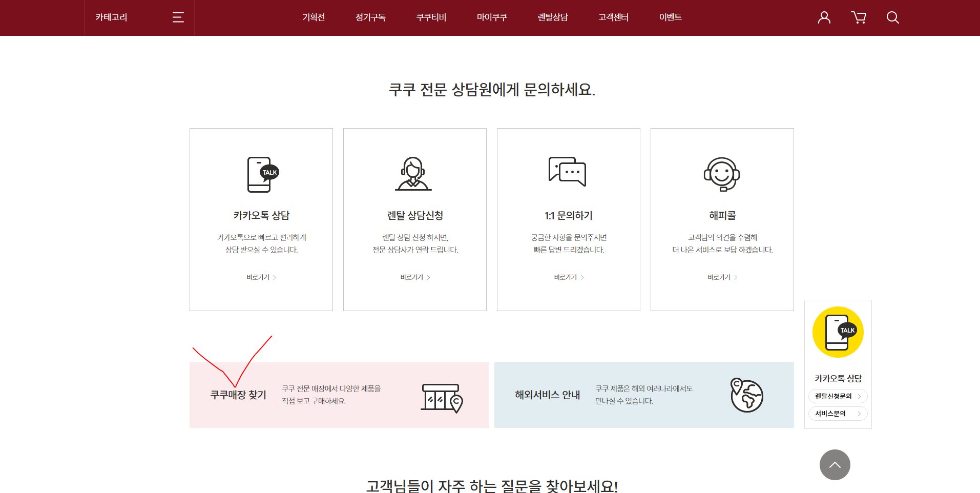The height and width of the screenshot is (493, 980).
Task: Open the 기획전 menu
Action: tap(314, 17)
